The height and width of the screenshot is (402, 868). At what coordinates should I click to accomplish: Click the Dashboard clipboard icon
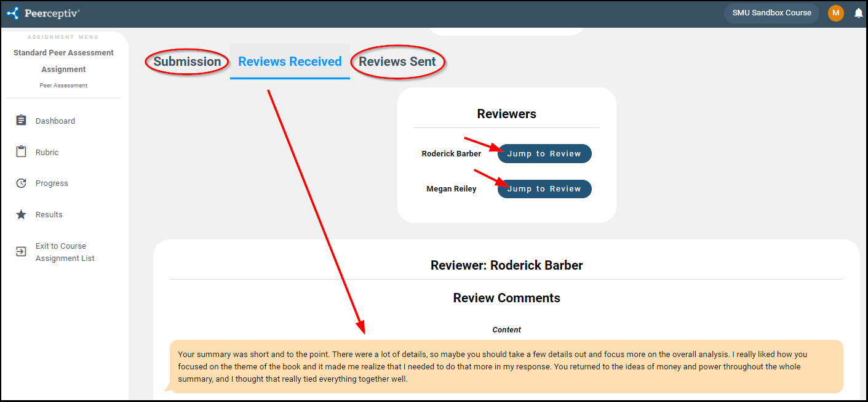pyautogui.click(x=22, y=121)
